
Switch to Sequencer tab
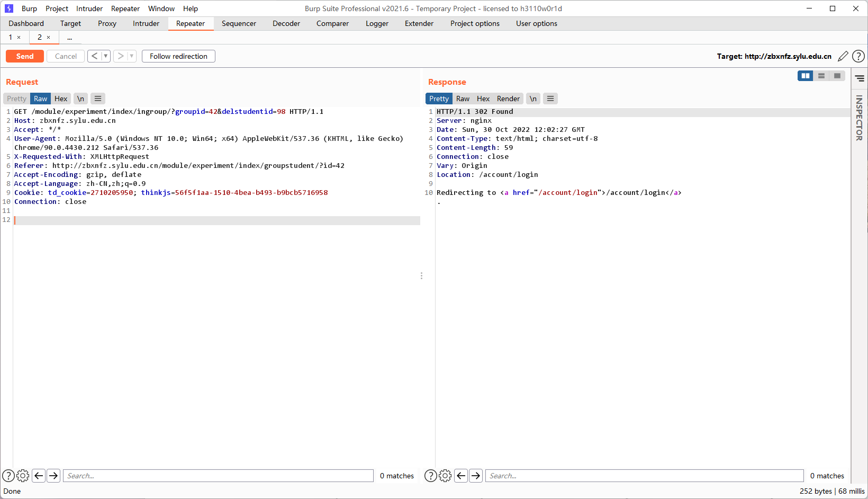tap(239, 23)
